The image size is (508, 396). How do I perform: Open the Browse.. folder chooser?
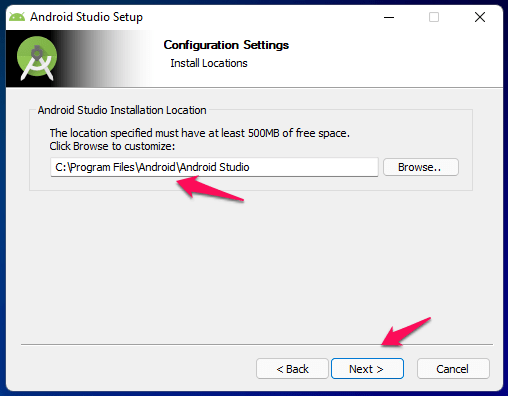[421, 167]
